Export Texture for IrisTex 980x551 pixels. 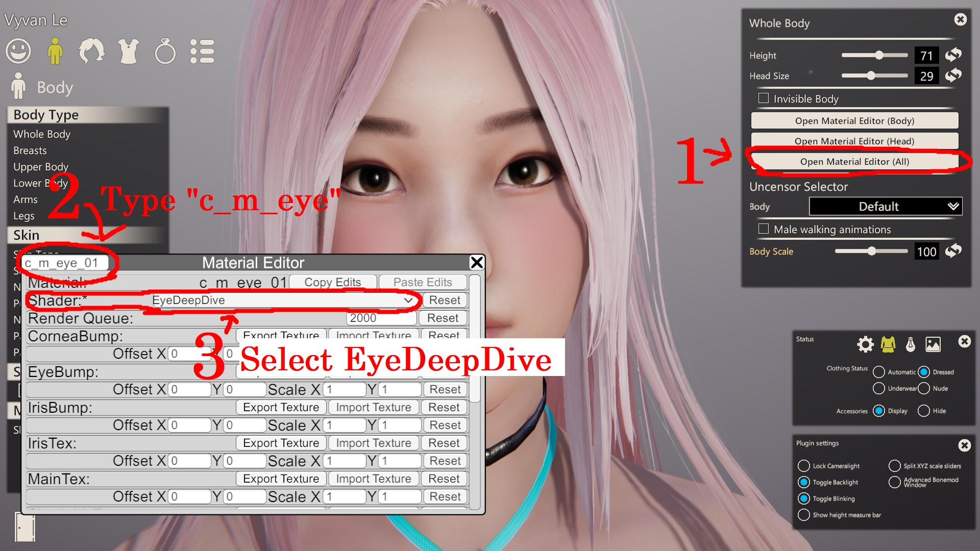(281, 443)
